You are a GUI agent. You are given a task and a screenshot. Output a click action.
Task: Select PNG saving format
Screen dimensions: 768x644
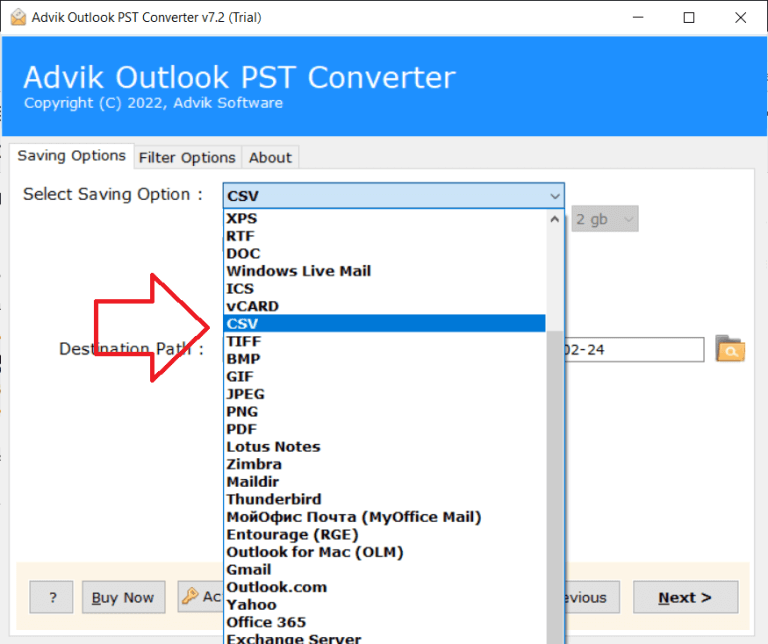point(384,412)
